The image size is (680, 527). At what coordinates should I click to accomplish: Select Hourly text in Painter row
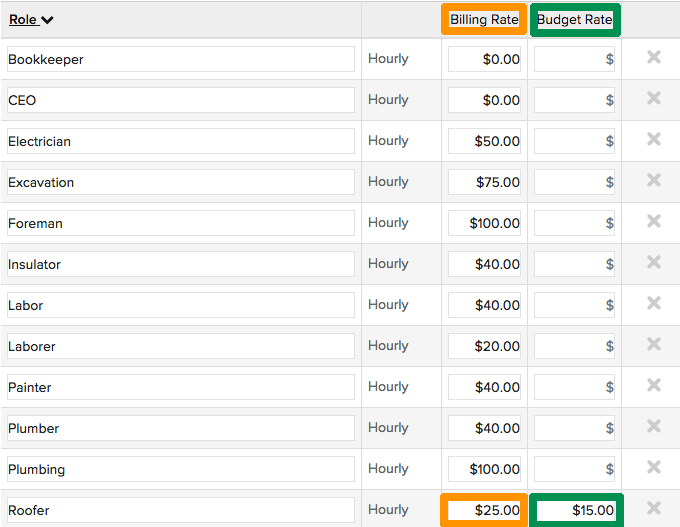point(388,386)
